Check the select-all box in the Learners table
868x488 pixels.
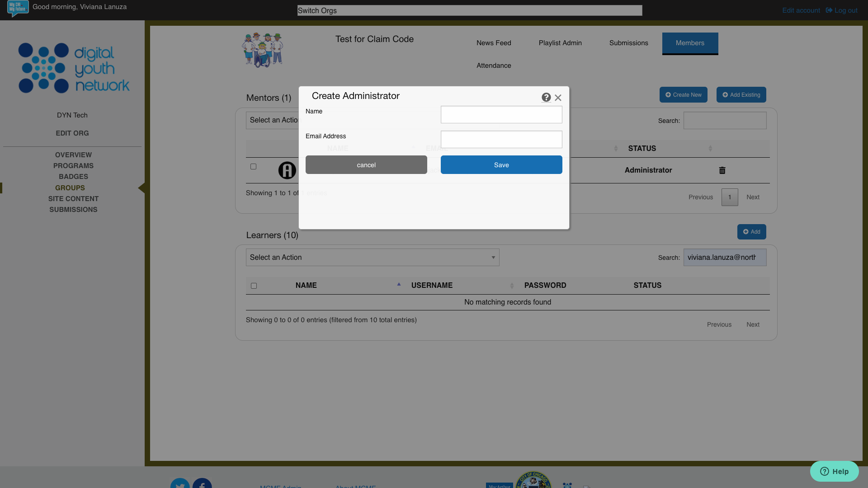click(x=254, y=286)
